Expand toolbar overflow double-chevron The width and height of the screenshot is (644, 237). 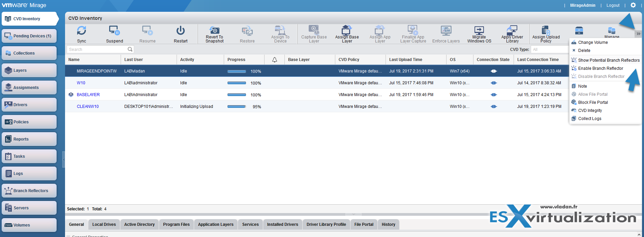coord(638,34)
